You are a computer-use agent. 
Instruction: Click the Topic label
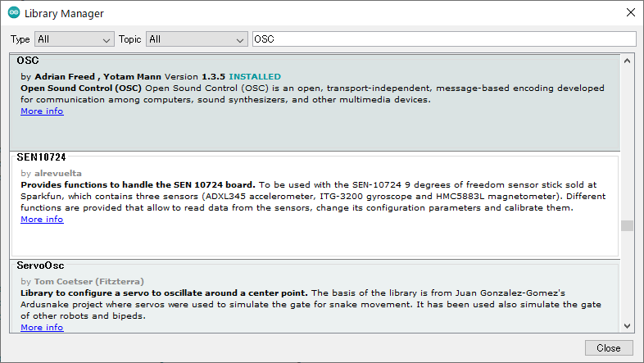click(x=129, y=39)
